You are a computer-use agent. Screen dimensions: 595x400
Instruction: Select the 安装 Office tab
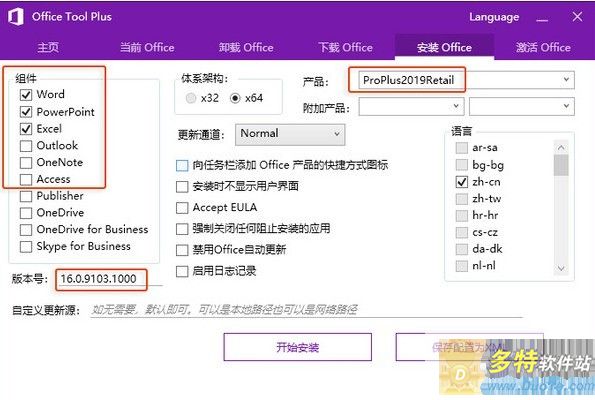coord(444,47)
